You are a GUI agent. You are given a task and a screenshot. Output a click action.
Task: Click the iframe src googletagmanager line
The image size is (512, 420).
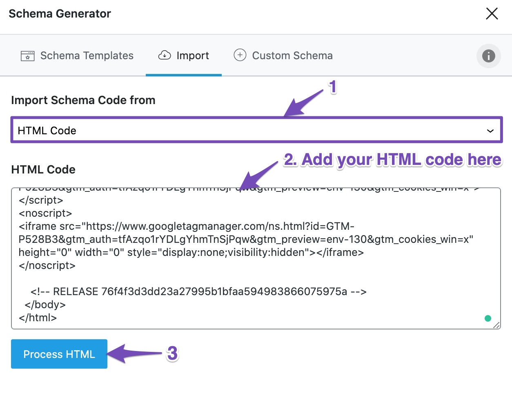tap(187, 226)
